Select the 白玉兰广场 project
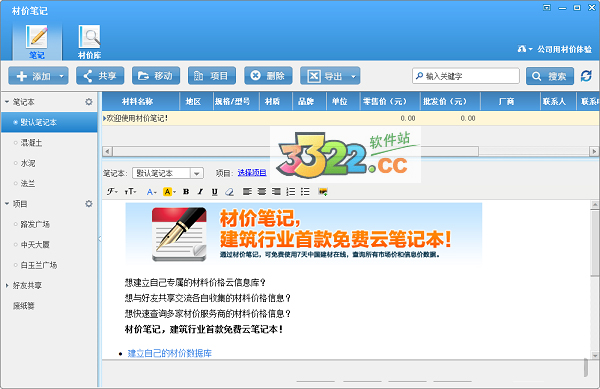Image resolution: width=600 pixels, height=389 pixels. click(x=38, y=265)
